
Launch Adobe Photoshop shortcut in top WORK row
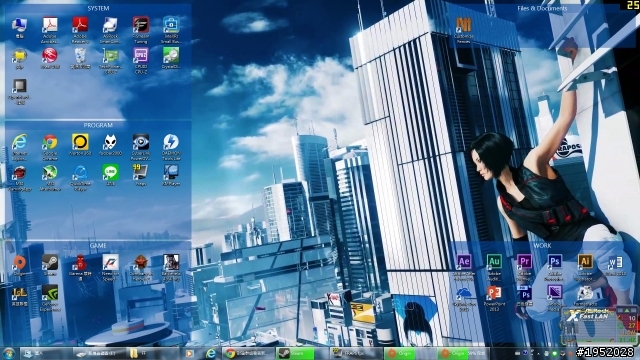pos(554,268)
